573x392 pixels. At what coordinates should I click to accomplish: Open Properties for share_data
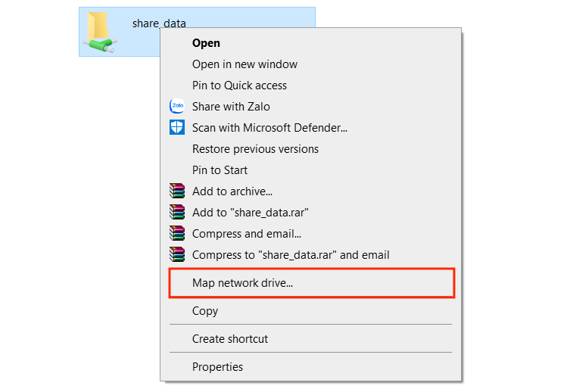click(217, 367)
